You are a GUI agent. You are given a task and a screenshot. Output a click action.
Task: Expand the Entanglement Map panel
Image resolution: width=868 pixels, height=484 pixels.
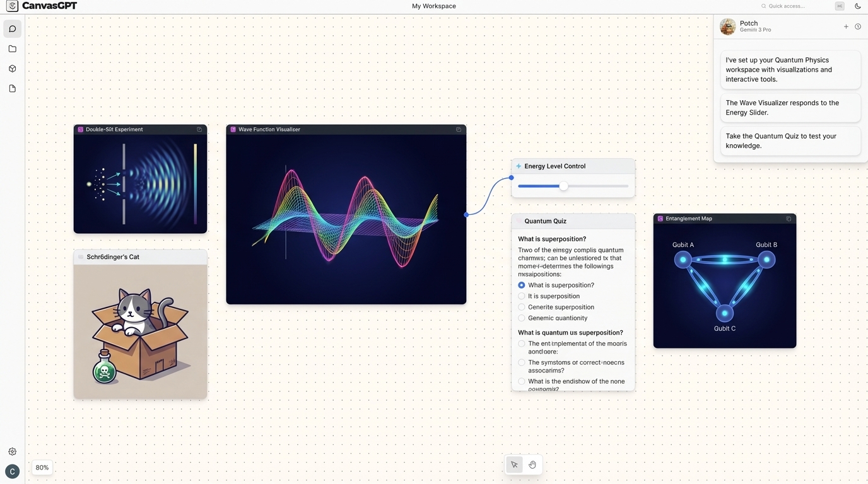click(789, 219)
